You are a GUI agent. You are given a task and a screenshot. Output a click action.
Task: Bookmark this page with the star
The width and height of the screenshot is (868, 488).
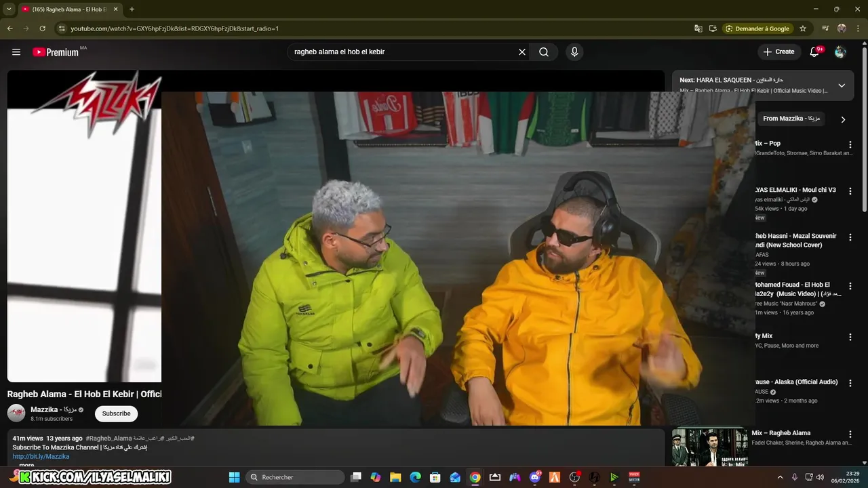point(803,28)
